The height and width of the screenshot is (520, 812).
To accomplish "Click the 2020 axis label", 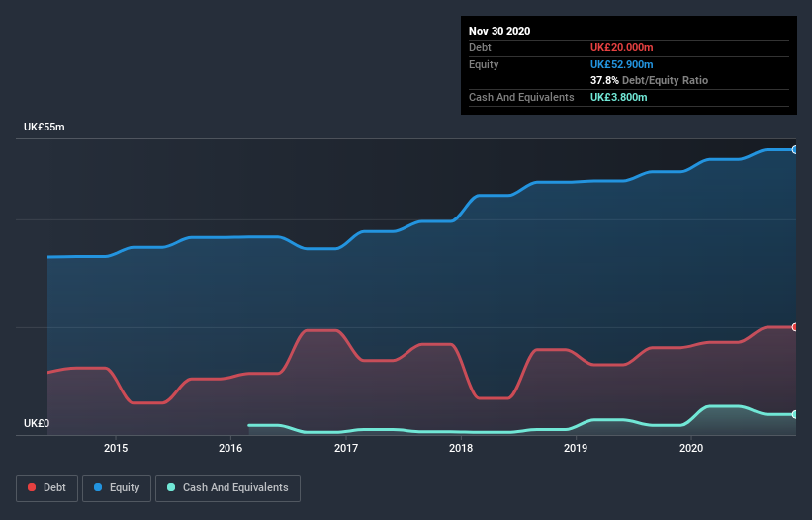I will [x=690, y=448].
